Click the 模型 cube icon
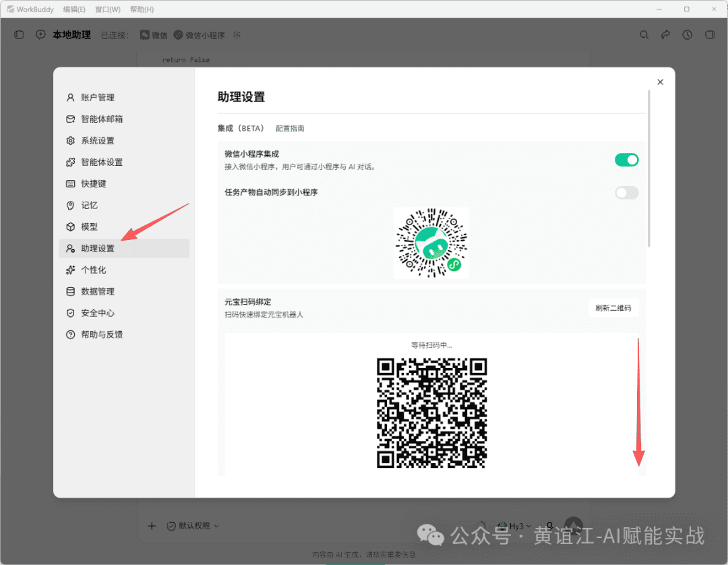The image size is (728, 565). (x=70, y=227)
